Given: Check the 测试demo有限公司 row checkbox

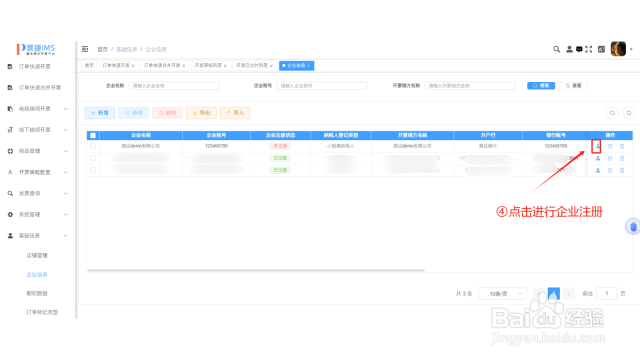Looking at the screenshot, I should coord(93,146).
